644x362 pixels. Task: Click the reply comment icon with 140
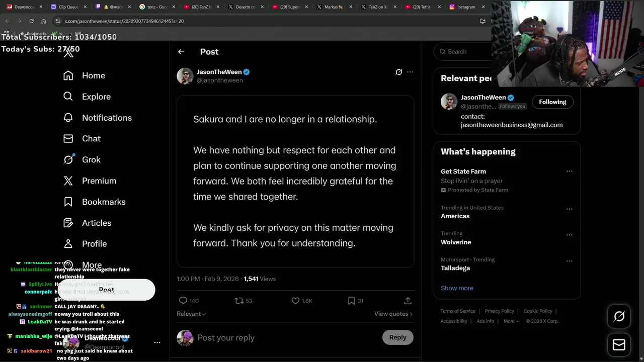pos(183,301)
